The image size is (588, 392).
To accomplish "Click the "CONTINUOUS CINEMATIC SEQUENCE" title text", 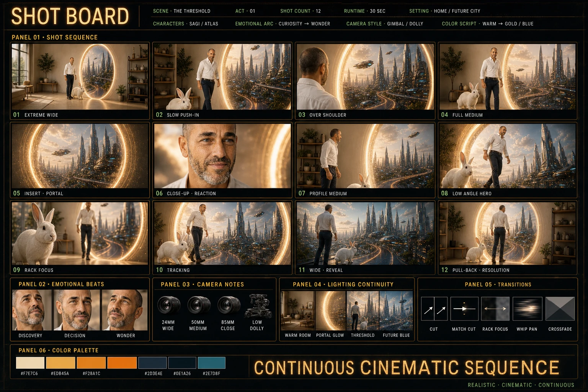I will 407,367.
